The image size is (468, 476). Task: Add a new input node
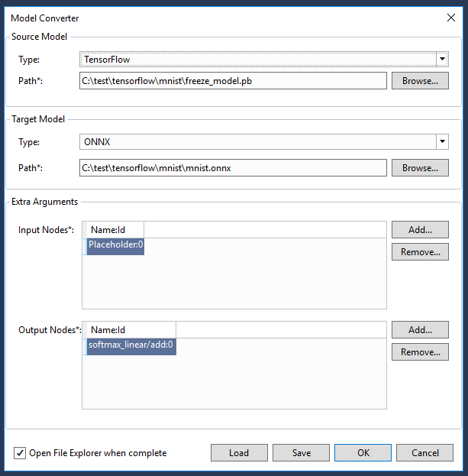coord(420,230)
